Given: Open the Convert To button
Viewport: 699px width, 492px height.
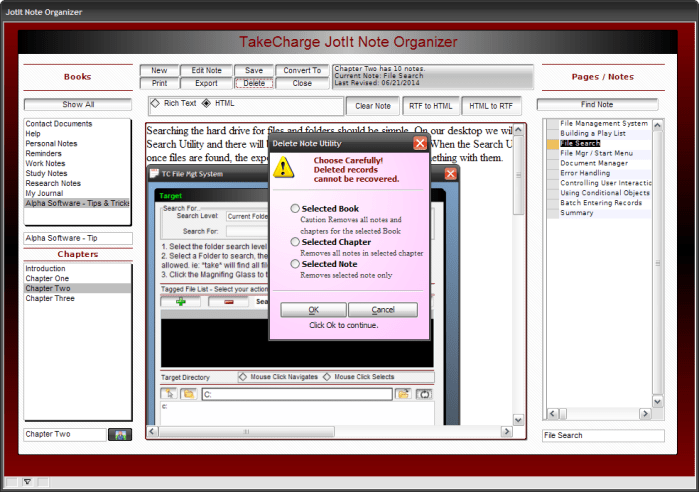Looking at the screenshot, I should tap(302, 70).
